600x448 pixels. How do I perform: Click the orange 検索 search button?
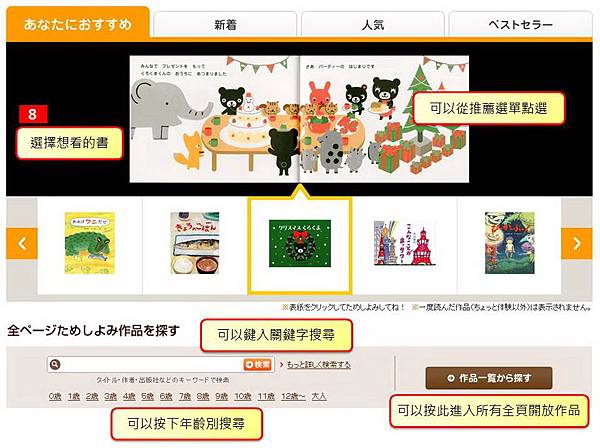258,364
